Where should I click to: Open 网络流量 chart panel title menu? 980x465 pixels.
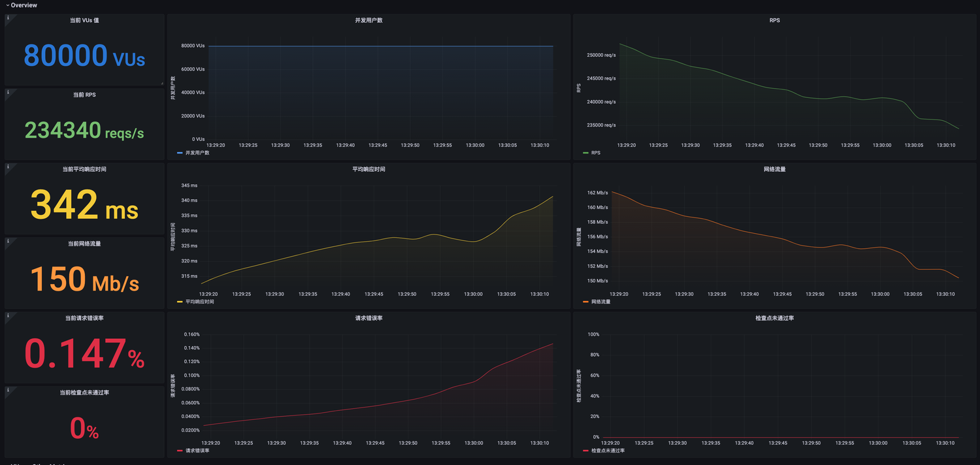click(774, 169)
